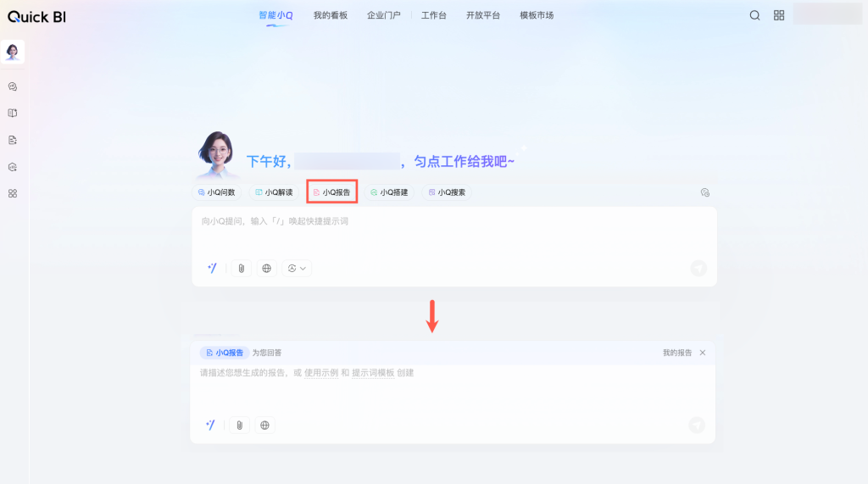Click the search magnifier icon in the top bar
The image size is (868, 484).
click(754, 15)
